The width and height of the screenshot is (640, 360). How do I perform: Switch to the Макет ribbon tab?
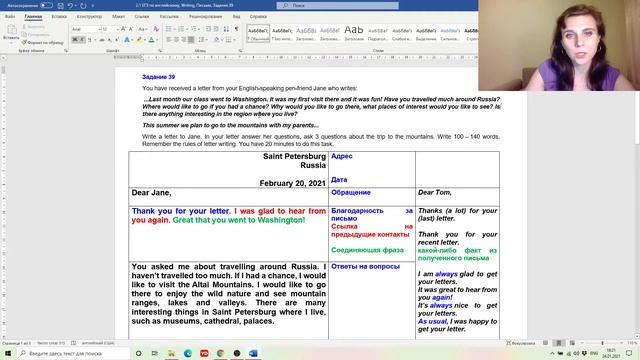click(118, 17)
